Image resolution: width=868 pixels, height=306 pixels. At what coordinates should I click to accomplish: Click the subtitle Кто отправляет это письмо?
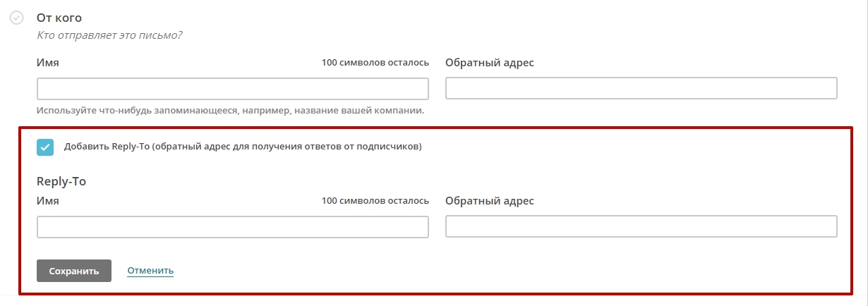point(109,35)
